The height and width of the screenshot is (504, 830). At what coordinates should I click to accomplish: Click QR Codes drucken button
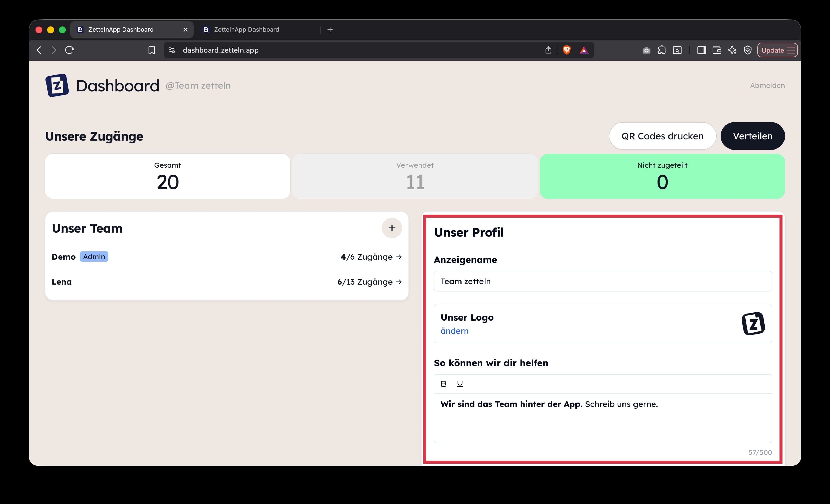click(662, 136)
